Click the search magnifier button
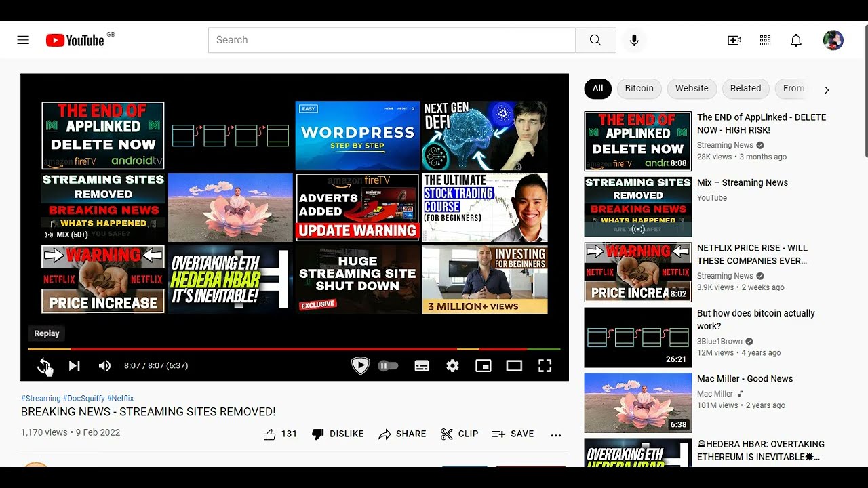Image resolution: width=868 pixels, height=488 pixels. (x=595, y=40)
